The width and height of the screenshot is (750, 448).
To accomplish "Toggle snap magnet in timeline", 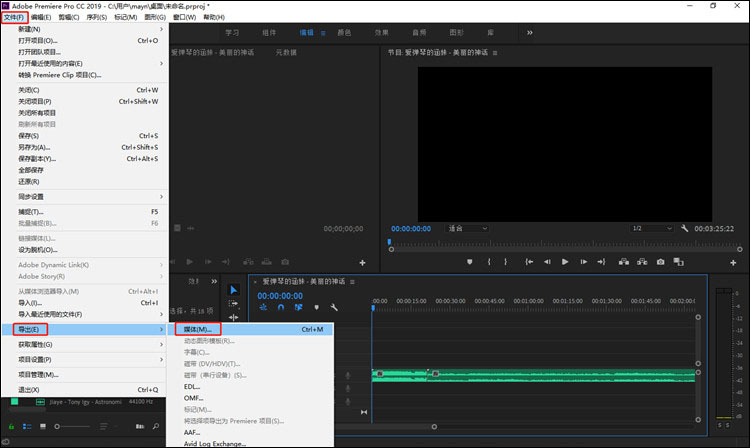I will (x=281, y=307).
